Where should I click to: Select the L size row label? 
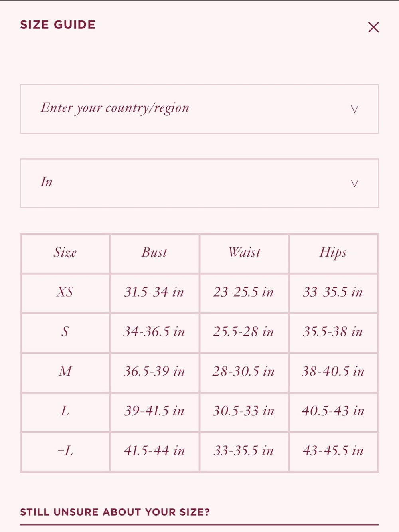click(x=65, y=411)
